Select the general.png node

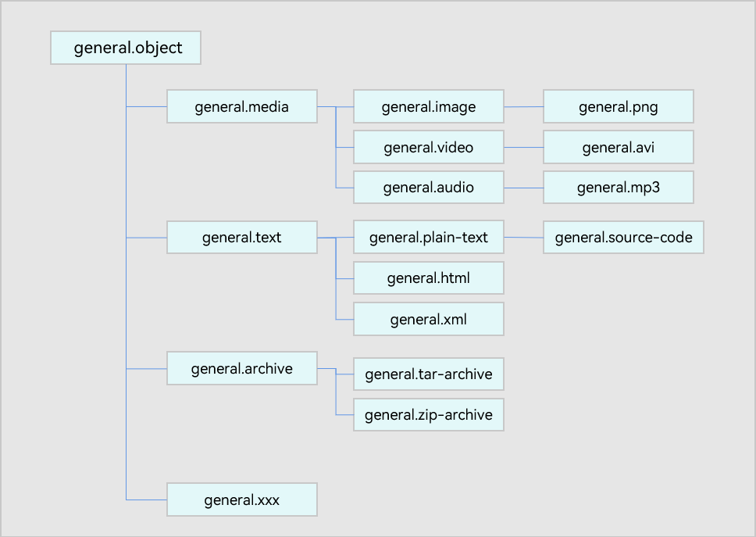pyautogui.click(x=618, y=106)
